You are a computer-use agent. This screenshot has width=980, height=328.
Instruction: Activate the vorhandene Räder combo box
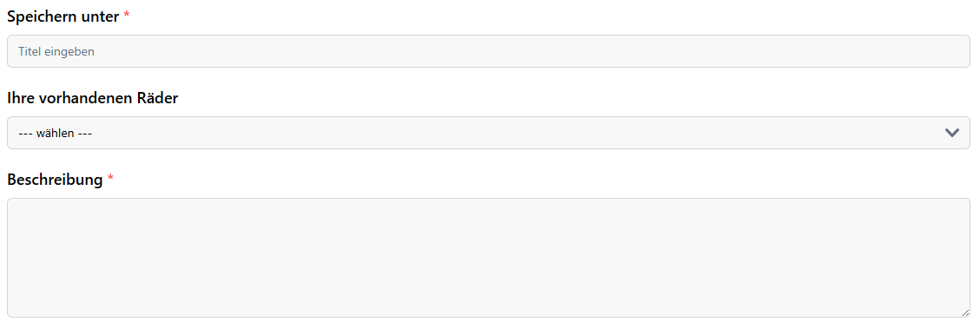coord(488,133)
